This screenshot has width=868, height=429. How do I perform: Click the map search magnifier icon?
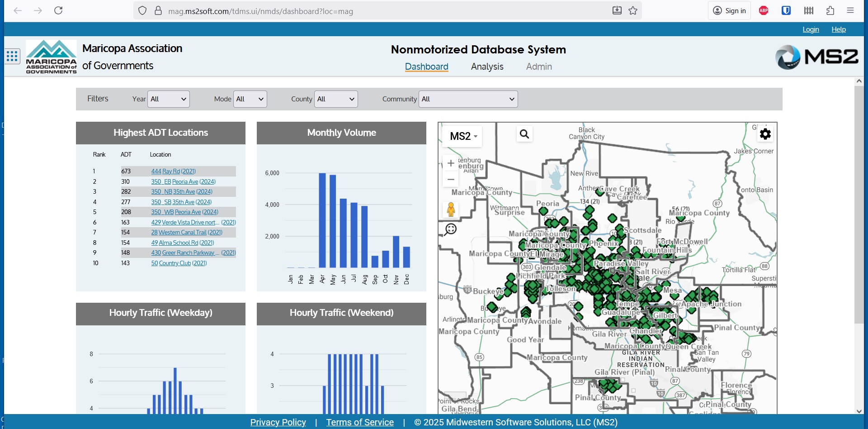[524, 134]
